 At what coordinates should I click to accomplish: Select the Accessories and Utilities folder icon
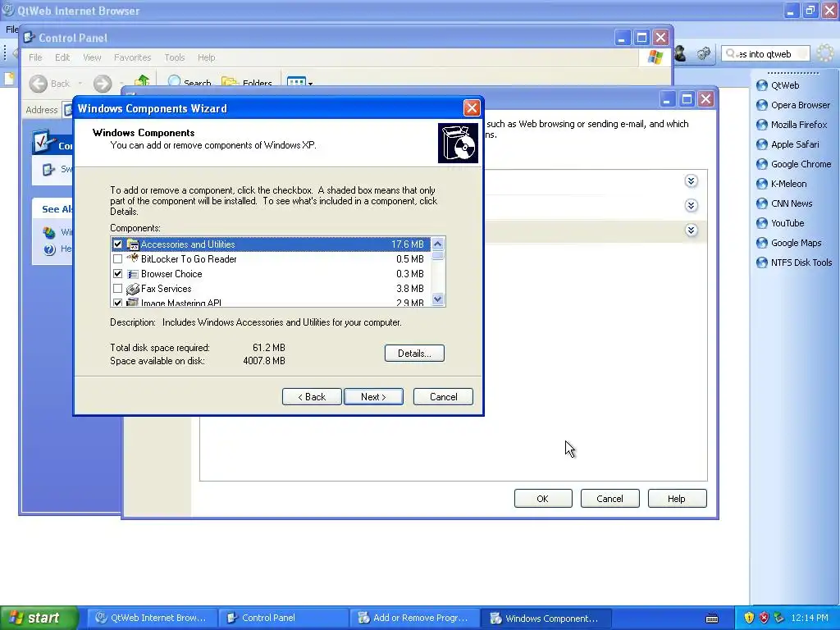tap(132, 244)
